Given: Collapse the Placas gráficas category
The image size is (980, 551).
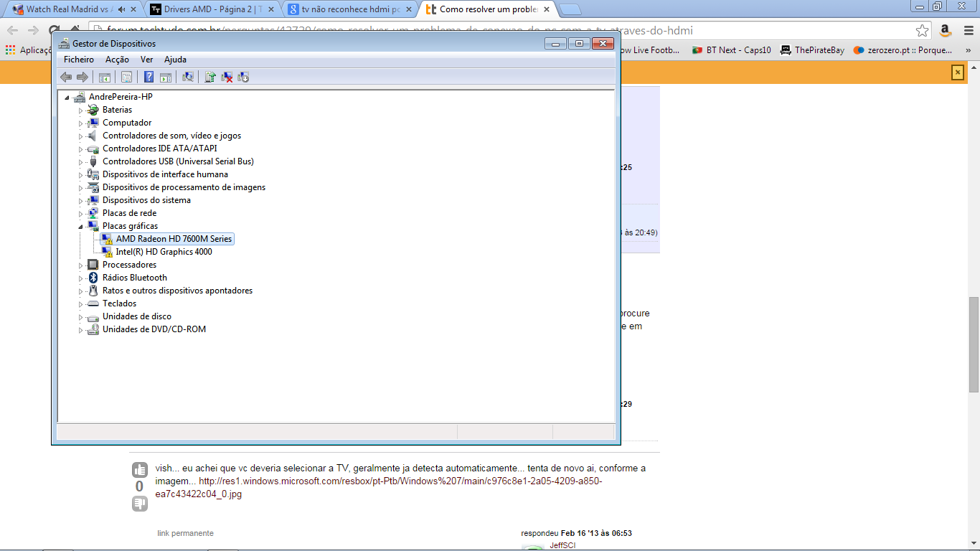Looking at the screenshot, I should tap(81, 226).
